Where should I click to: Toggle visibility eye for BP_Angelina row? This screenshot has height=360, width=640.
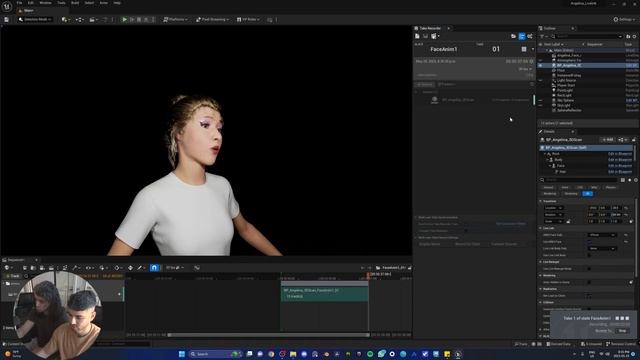click(x=540, y=65)
